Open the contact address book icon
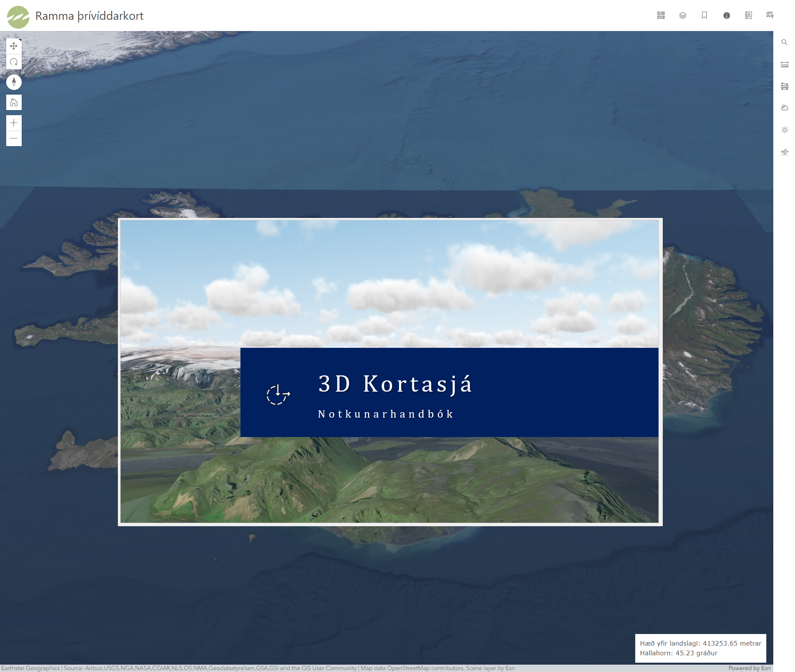 pyautogui.click(x=748, y=16)
